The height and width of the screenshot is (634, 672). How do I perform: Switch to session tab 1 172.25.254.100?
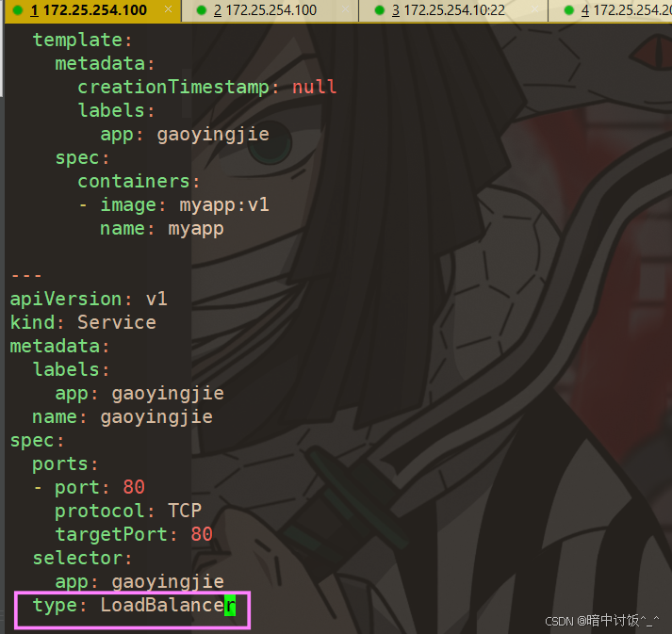tap(93, 10)
